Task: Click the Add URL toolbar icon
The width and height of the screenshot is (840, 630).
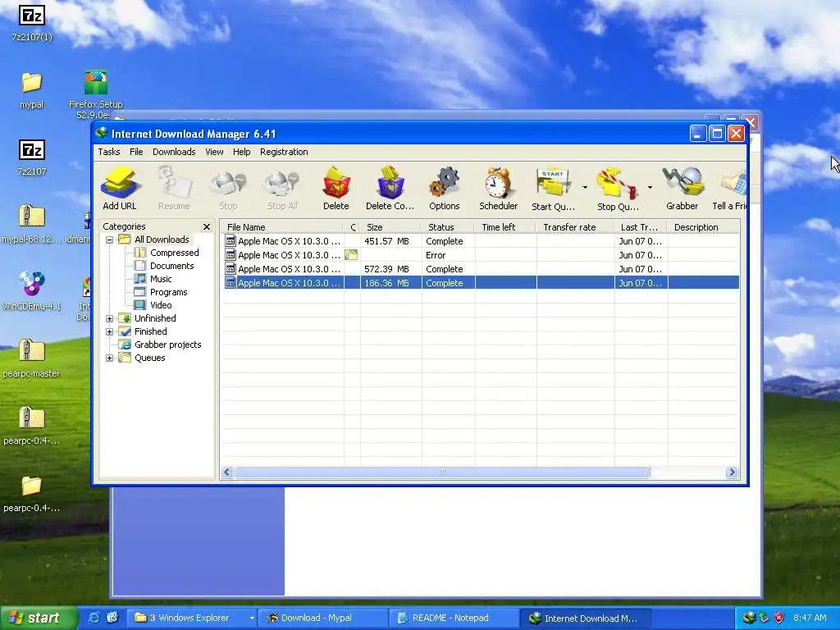Action: (x=120, y=188)
